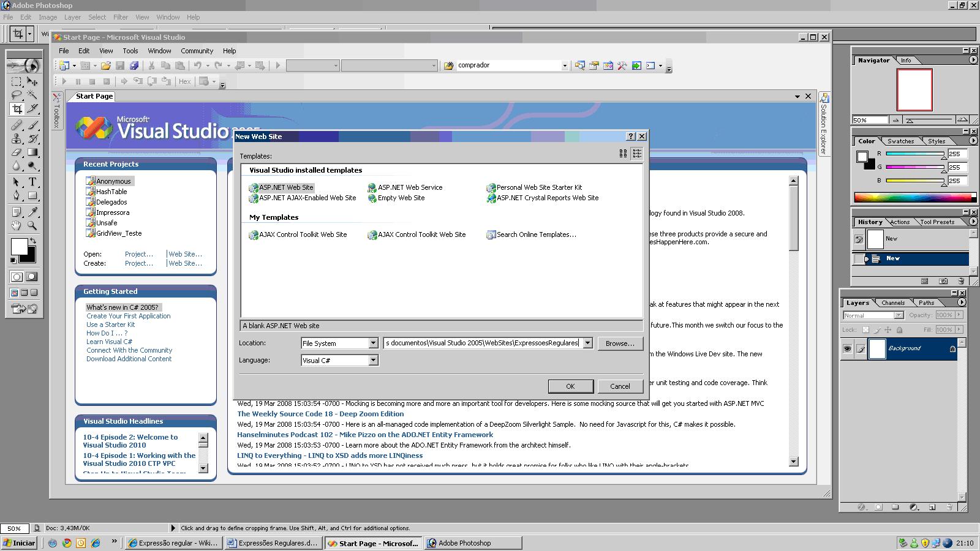Hide the Background layer with eye icon

pyautogui.click(x=847, y=348)
